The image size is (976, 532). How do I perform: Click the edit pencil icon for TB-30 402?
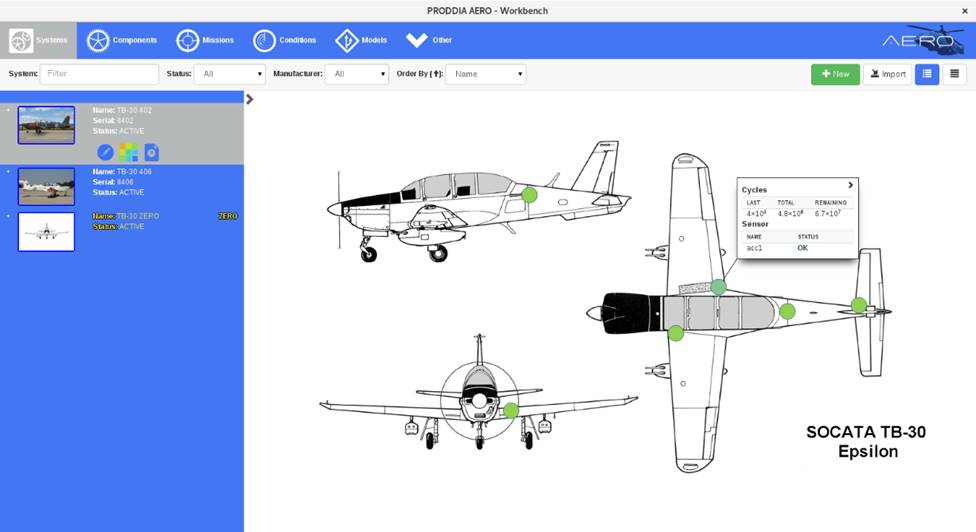(x=105, y=152)
